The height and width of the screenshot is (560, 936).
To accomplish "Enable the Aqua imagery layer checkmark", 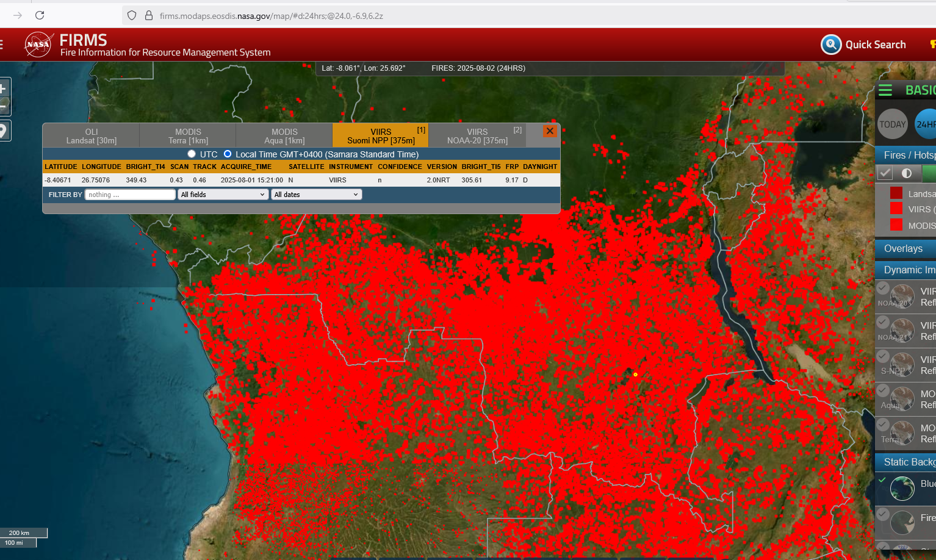I will 883,390.
